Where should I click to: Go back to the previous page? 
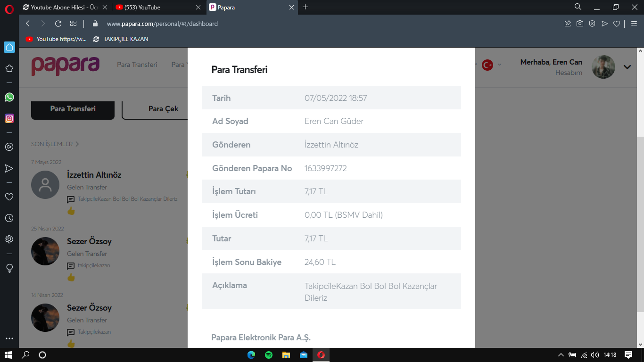tap(28, 24)
